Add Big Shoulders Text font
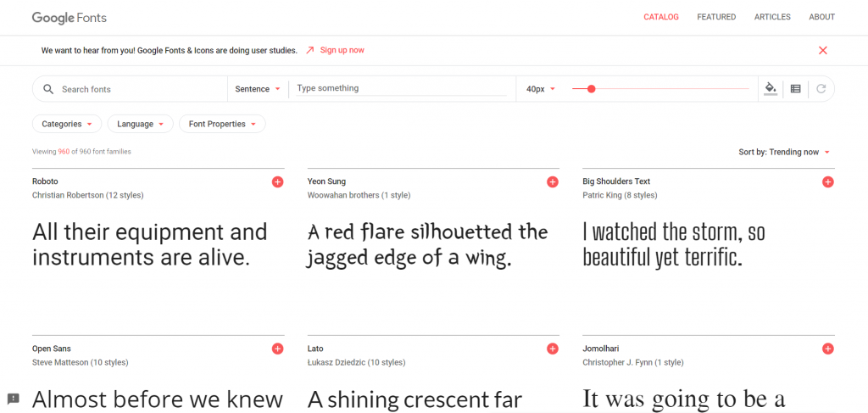The width and height of the screenshot is (868, 413). 827,182
